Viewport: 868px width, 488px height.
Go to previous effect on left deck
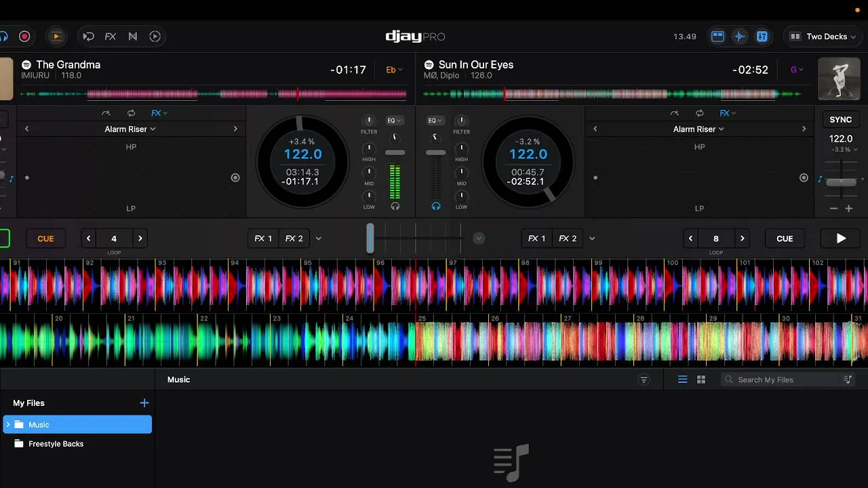pos(27,129)
